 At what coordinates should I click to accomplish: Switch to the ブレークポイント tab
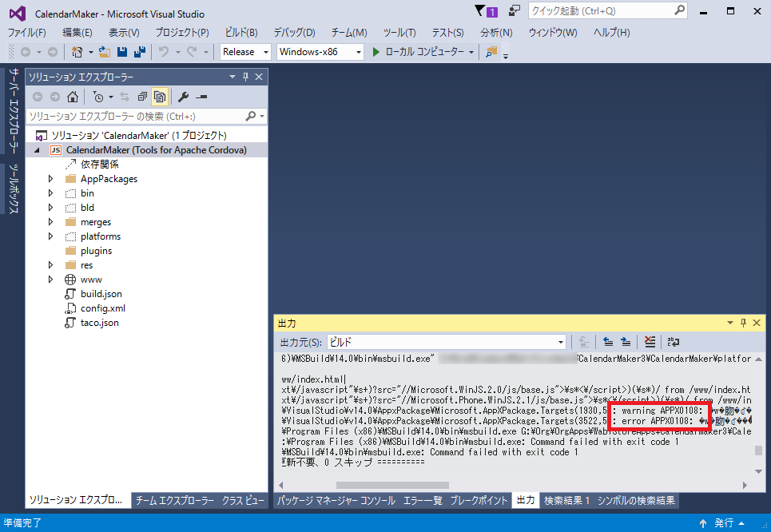tap(479, 501)
